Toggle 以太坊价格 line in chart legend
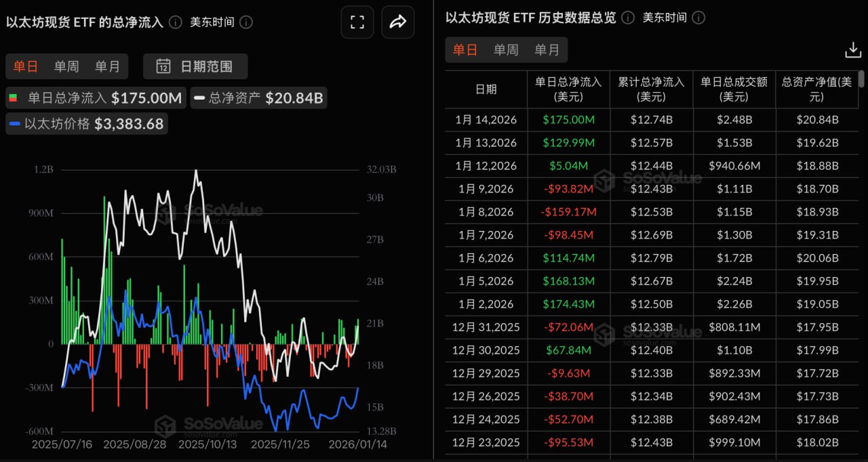This screenshot has width=868, height=462. pyautogui.click(x=85, y=124)
